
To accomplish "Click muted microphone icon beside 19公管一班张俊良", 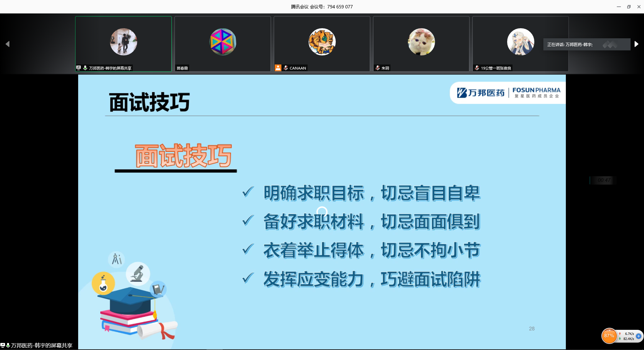I will point(477,68).
